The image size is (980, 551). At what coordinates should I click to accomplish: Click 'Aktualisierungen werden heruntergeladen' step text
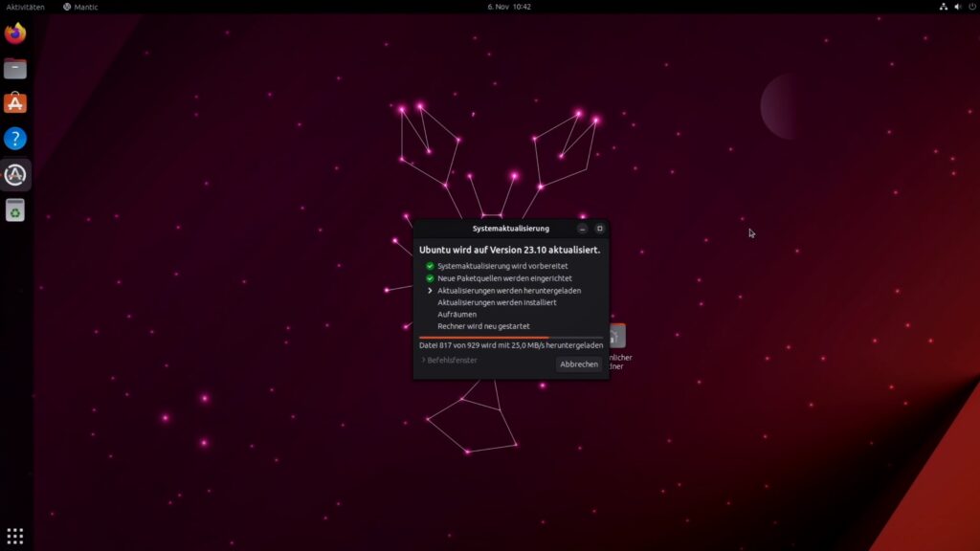click(x=509, y=291)
